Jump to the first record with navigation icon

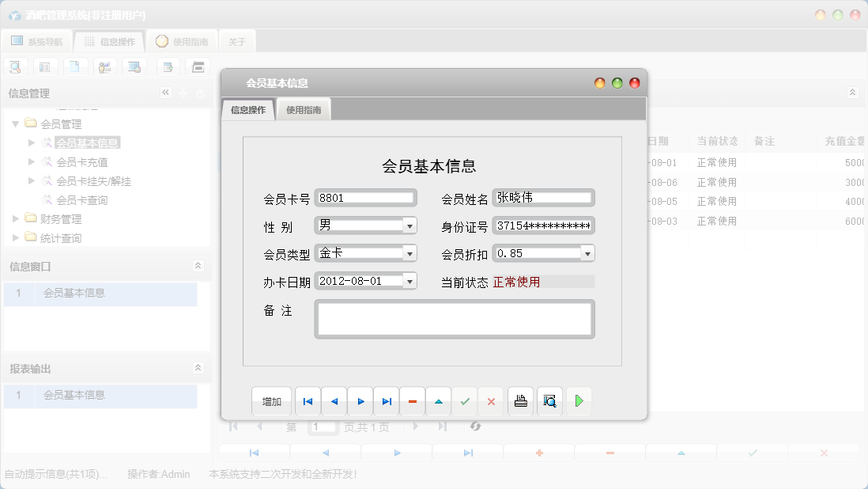[x=308, y=401]
